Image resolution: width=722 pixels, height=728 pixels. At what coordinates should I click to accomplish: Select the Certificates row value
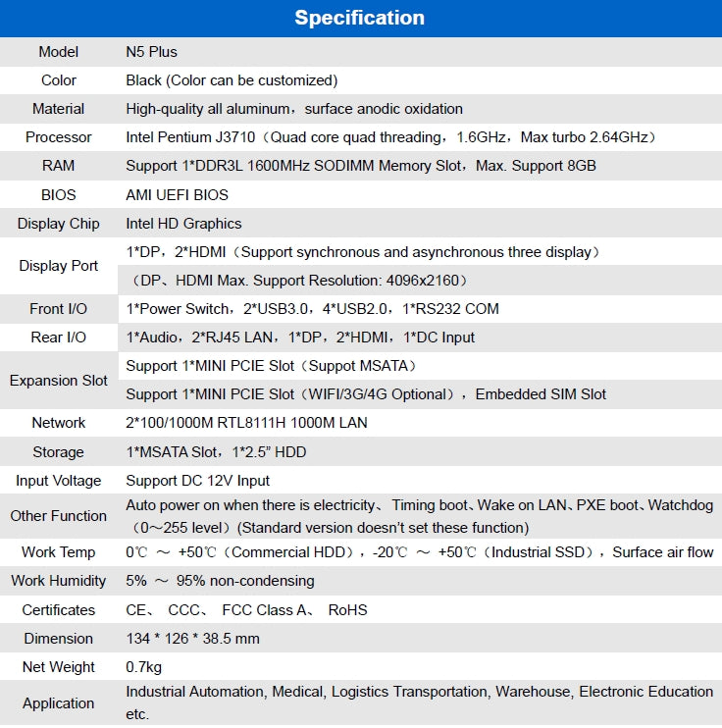[x=246, y=610]
